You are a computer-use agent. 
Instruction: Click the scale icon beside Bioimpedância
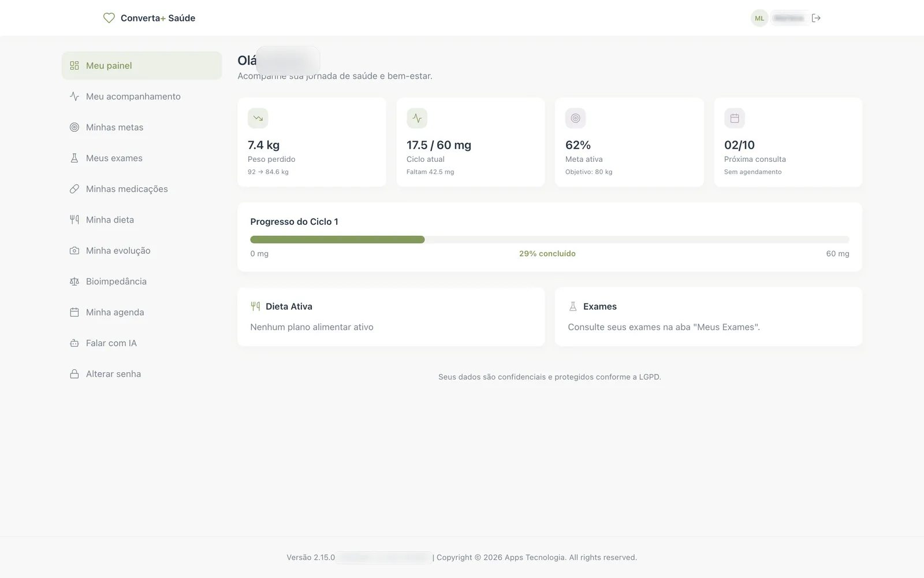[74, 281]
